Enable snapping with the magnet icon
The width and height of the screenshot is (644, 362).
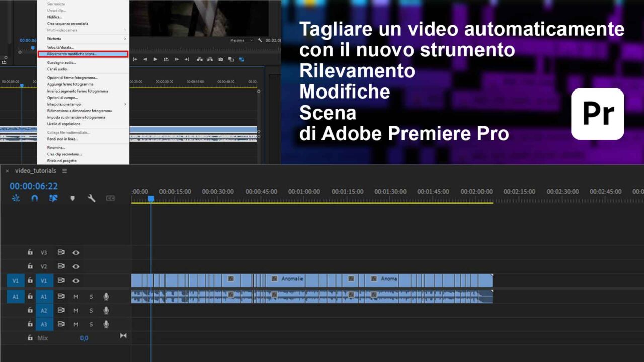coord(34,198)
